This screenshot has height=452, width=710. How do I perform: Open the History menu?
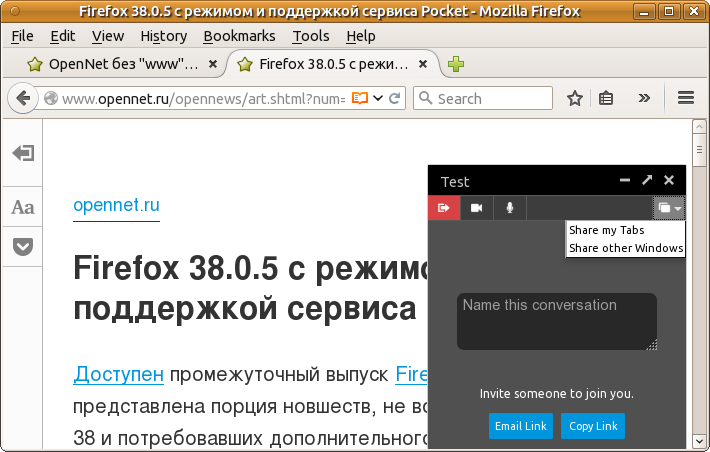pyautogui.click(x=163, y=36)
